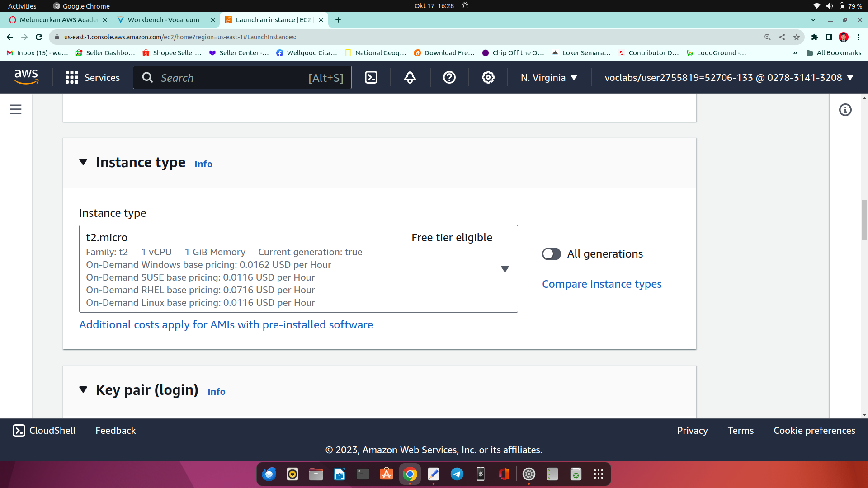The height and width of the screenshot is (488, 868).
Task: Open the info panel icon at right
Action: coord(845,110)
